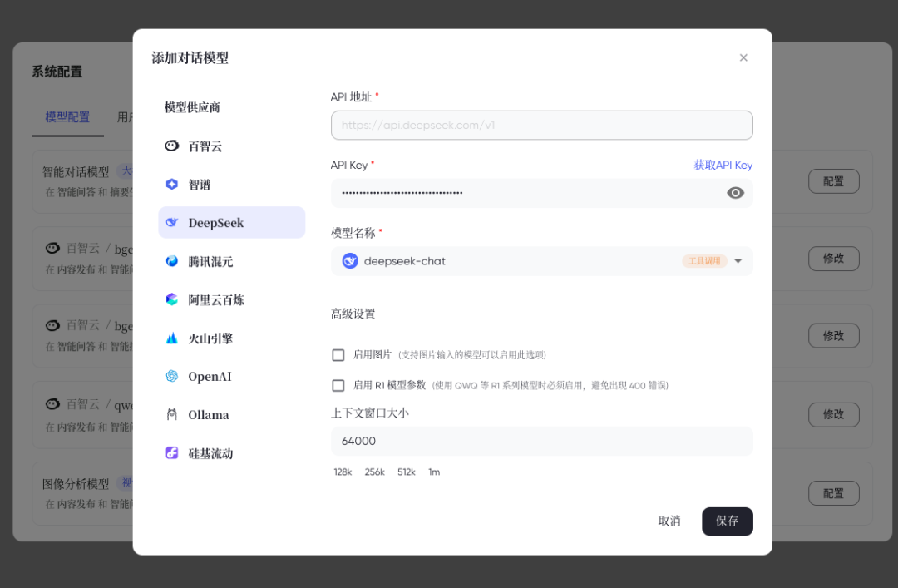Screen dimensions: 898x588
Task: Open the deepseek-chat model selector
Action: (542, 261)
